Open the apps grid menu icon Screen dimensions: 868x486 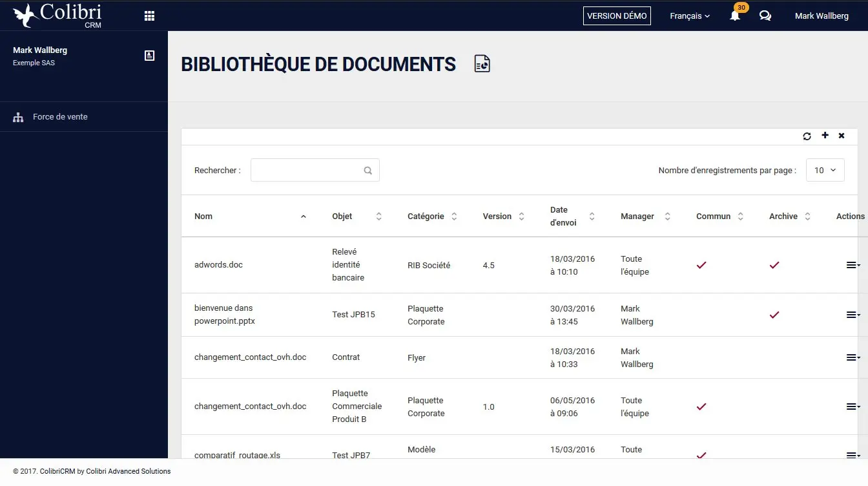(149, 16)
